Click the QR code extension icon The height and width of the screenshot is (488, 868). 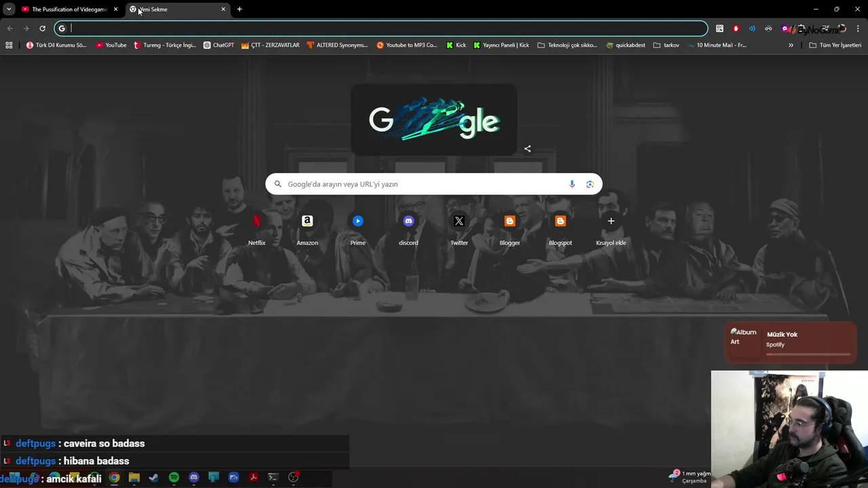point(719,28)
